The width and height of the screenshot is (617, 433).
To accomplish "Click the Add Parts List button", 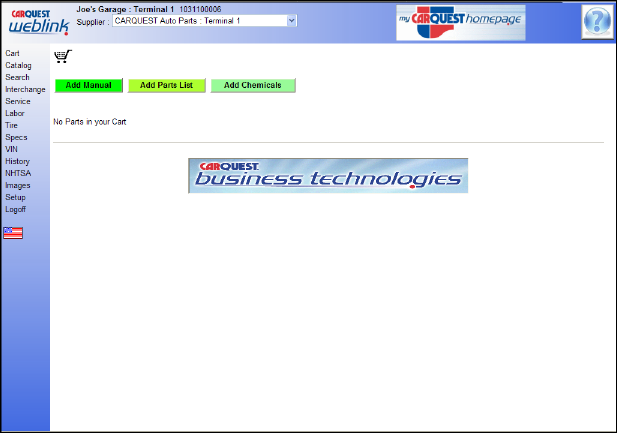I will [x=166, y=85].
